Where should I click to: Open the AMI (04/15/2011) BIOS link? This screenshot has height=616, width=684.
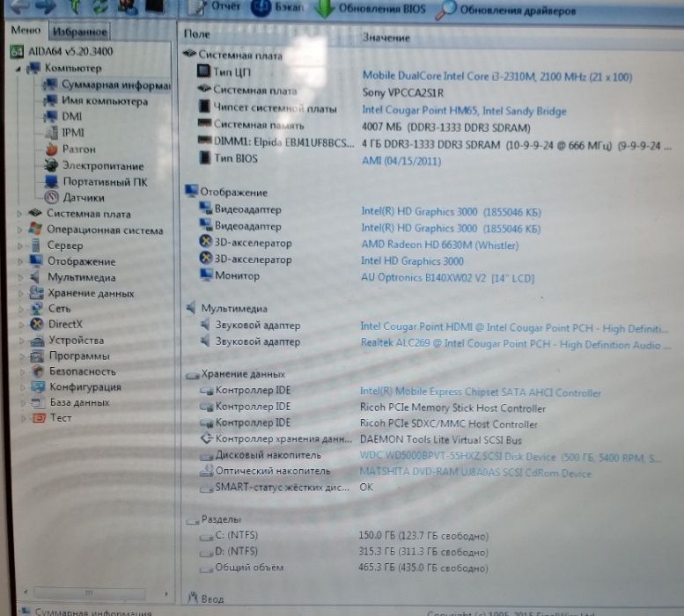[401, 161]
